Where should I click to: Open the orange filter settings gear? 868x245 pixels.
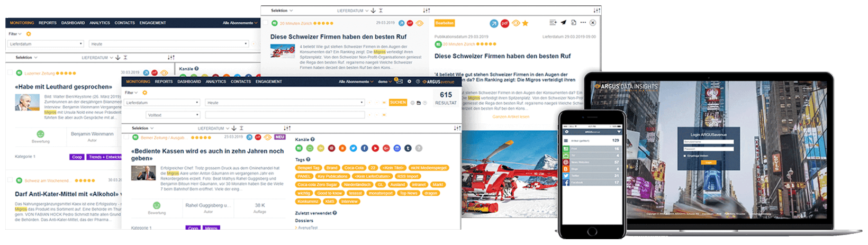click(144, 93)
